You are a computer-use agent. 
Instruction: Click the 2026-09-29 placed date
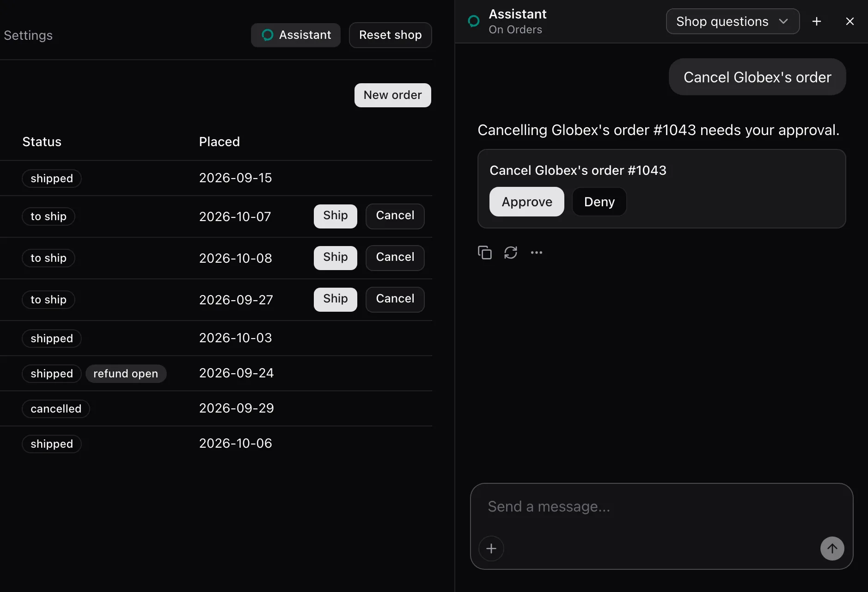point(237,408)
